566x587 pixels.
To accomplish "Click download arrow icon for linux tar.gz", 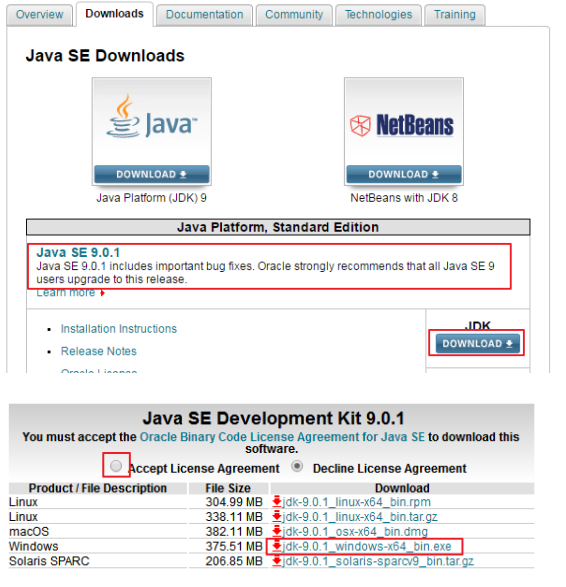I will [x=277, y=516].
